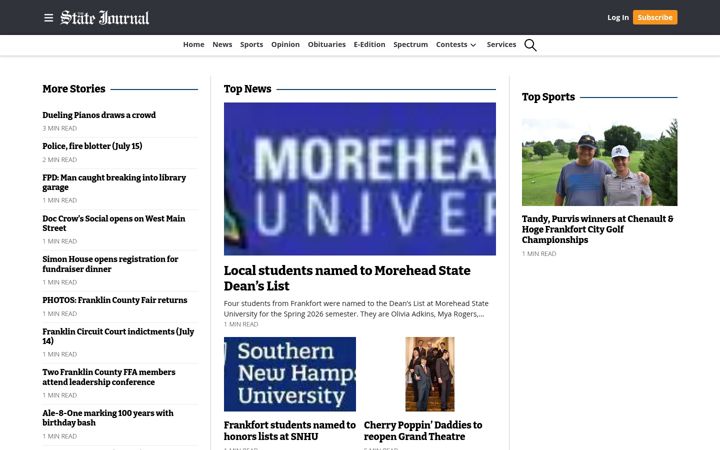The height and width of the screenshot is (450, 720).
Task: Open 'Tandy, Purvis winners at Chenault & Hoge' story
Action: [597, 229]
